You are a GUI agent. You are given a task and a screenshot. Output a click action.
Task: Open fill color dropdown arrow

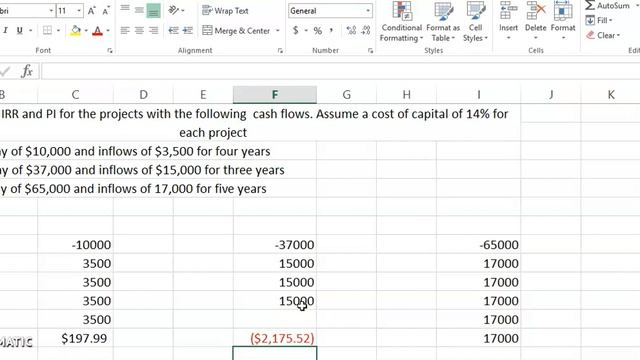point(86,31)
